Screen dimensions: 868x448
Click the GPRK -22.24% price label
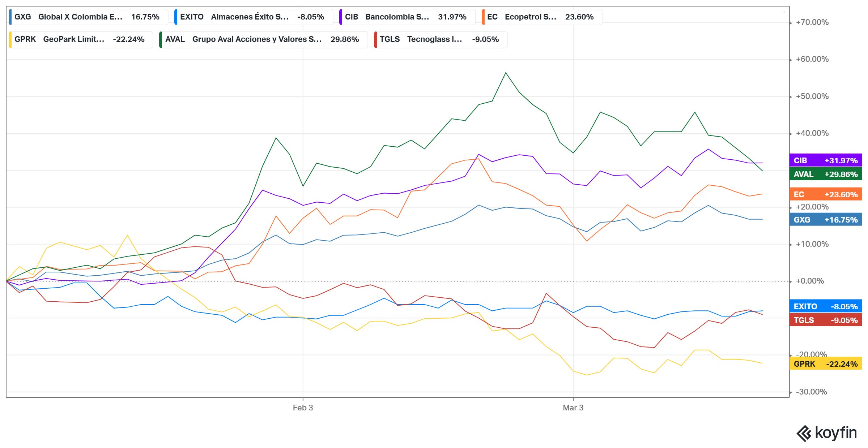point(826,364)
